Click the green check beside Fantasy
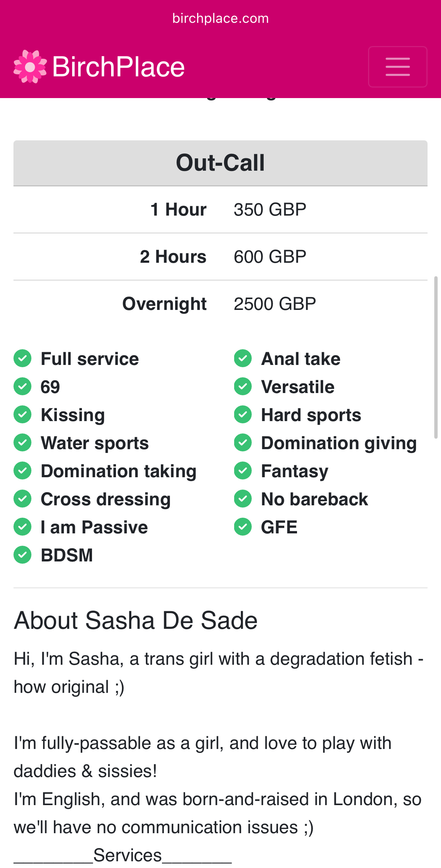The height and width of the screenshot is (868, 441). click(x=243, y=471)
